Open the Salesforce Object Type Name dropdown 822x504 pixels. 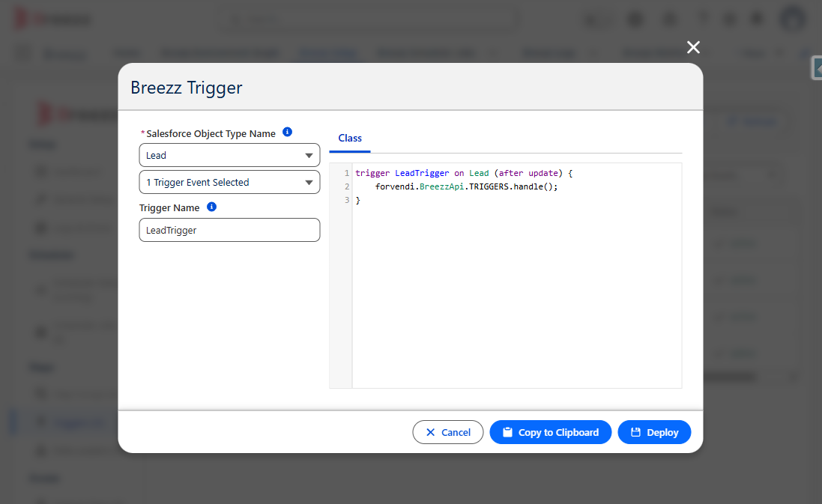[x=229, y=155]
